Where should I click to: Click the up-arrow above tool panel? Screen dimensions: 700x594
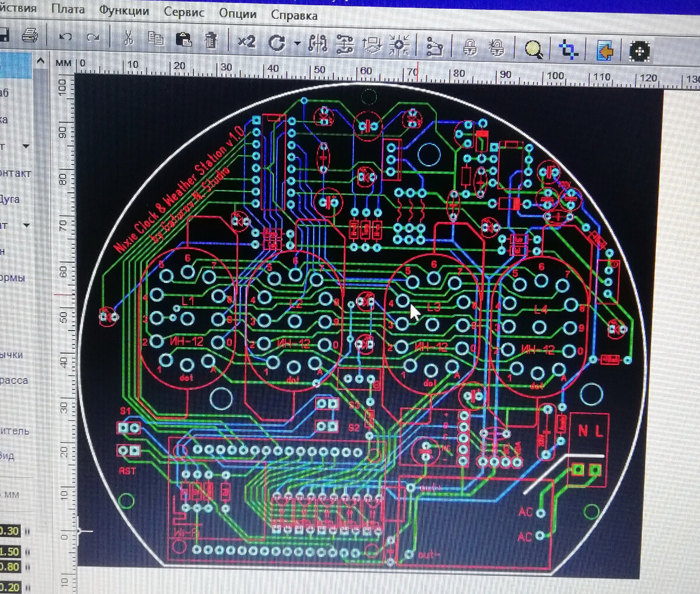[x=40, y=60]
